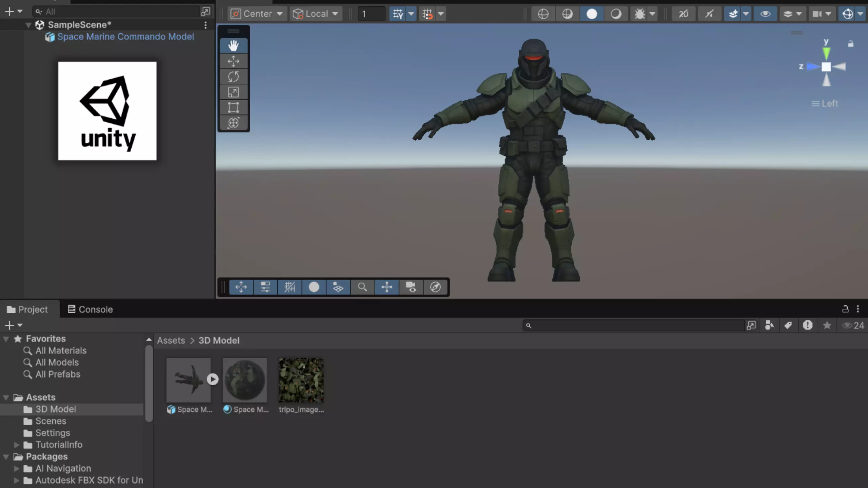
Task: Toggle scene lighting button
Action: (709, 14)
